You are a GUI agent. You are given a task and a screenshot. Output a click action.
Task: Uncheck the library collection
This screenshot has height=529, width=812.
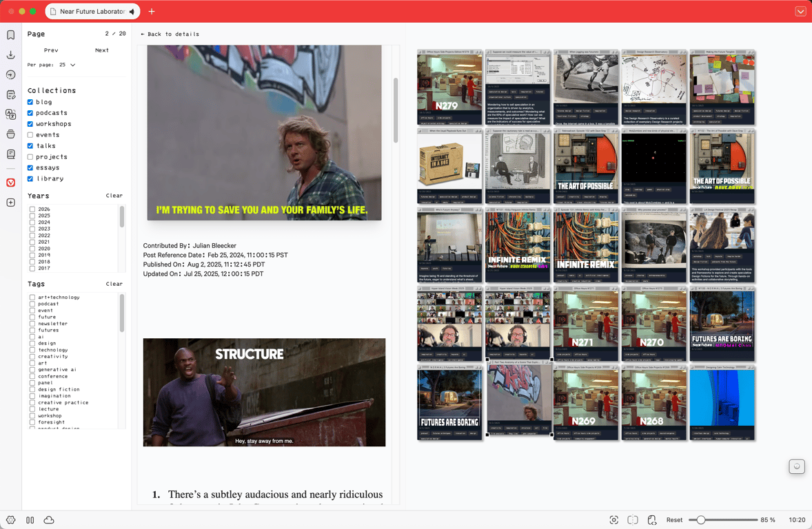(x=30, y=178)
